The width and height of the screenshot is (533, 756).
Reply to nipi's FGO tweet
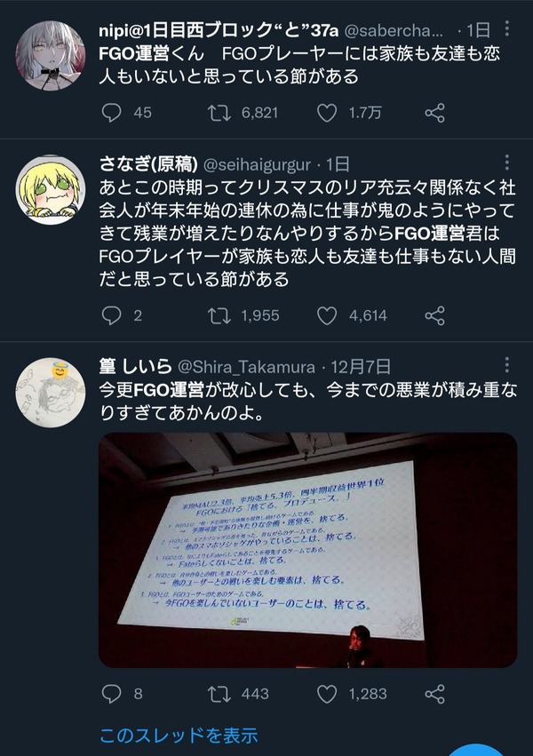point(111,113)
